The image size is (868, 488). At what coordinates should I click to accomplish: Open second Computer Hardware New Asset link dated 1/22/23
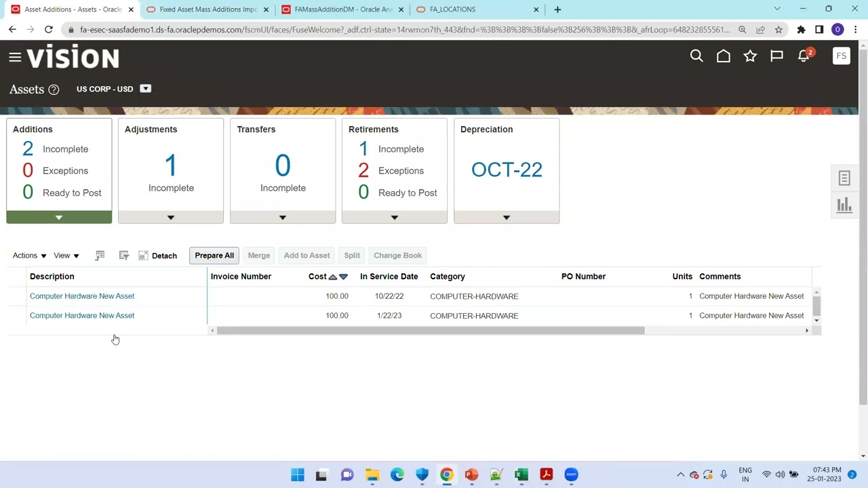[x=82, y=316]
